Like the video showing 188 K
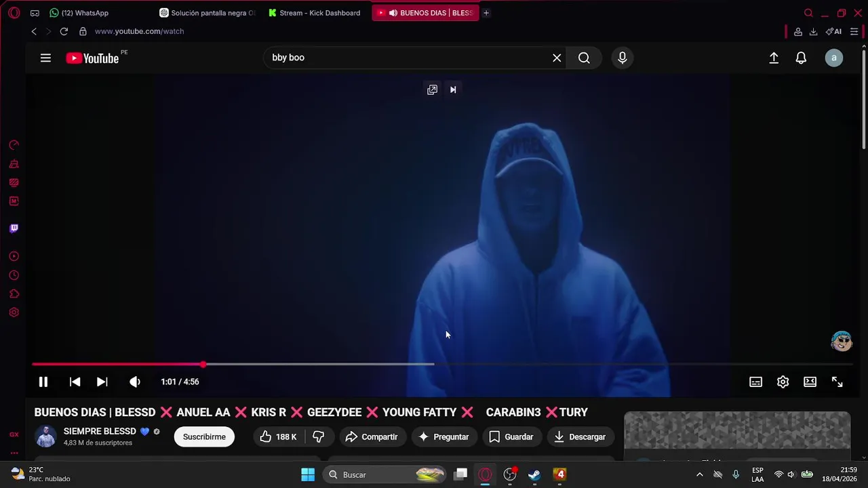 [x=279, y=436]
